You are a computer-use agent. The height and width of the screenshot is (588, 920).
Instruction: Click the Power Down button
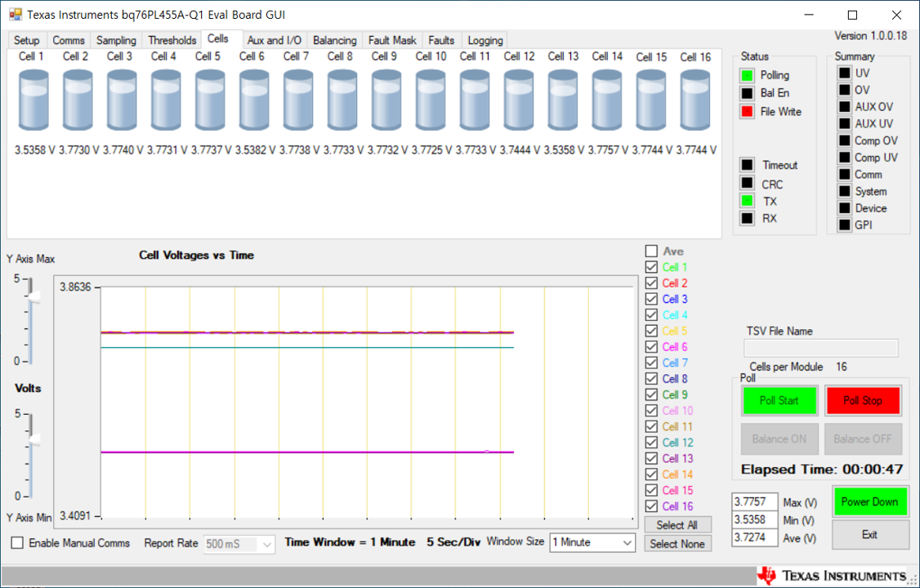(x=869, y=501)
